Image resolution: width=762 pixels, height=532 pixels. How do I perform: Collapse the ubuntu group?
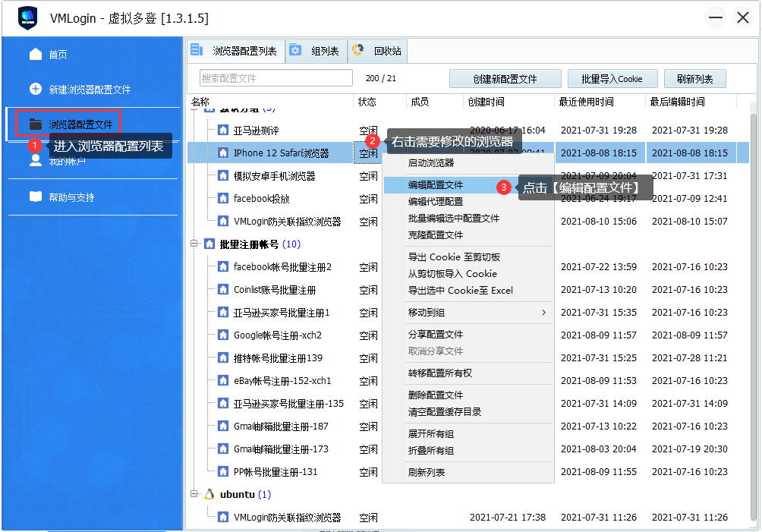pos(194,494)
